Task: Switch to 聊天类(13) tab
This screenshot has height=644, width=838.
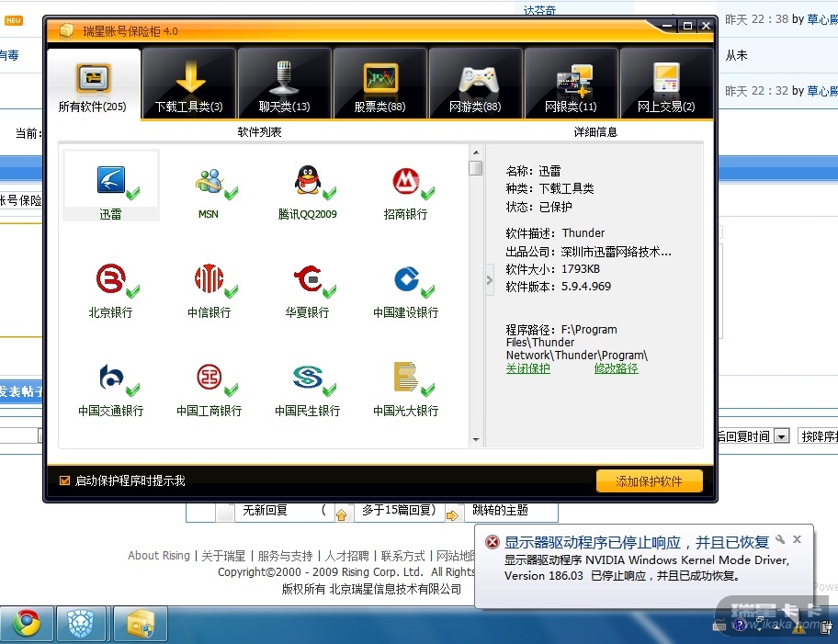Action: (284, 83)
